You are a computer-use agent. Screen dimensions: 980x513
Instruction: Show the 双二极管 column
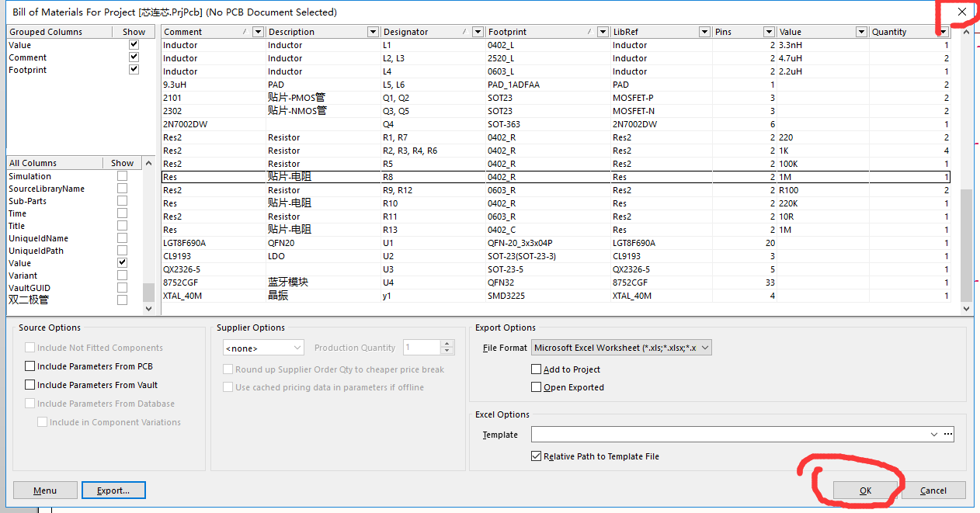click(122, 300)
